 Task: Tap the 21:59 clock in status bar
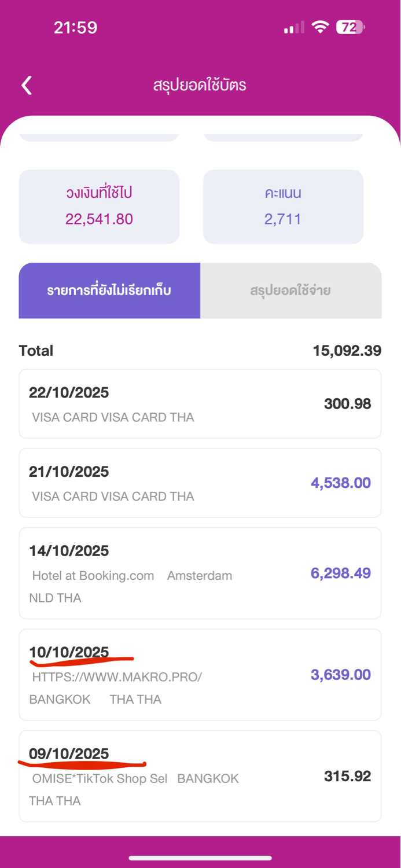75,28
